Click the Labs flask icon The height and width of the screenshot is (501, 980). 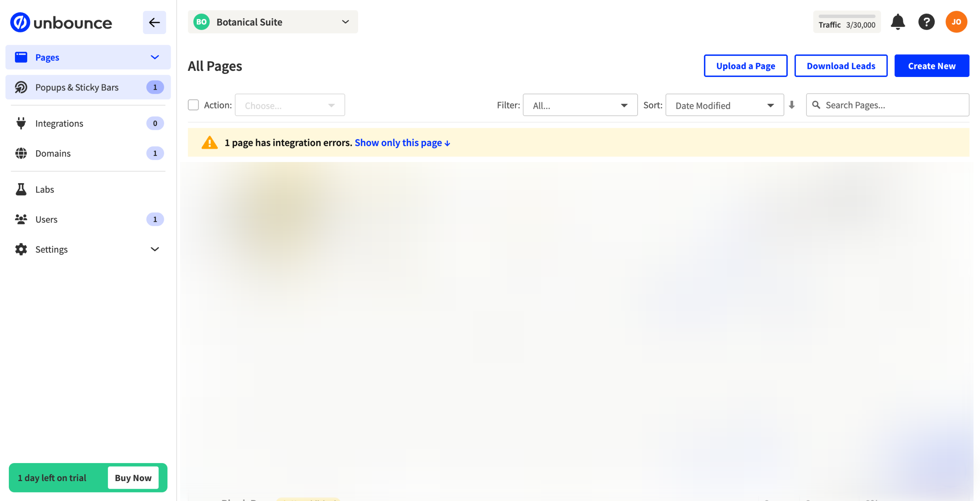[21, 189]
